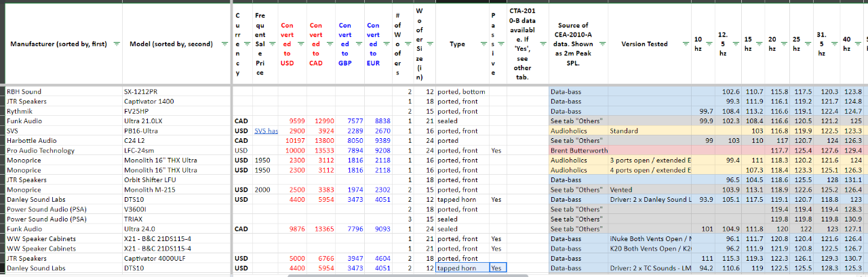Click the 'V3600I' model cell
868x277 pixels.
click(176, 209)
